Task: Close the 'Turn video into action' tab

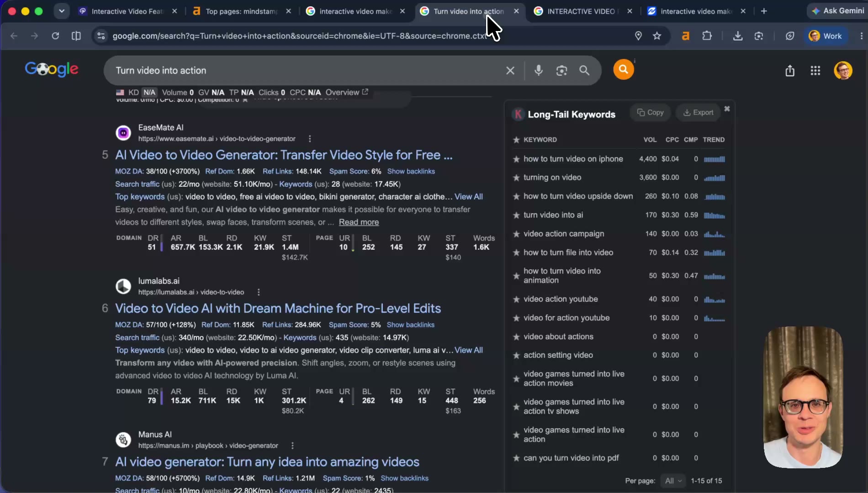Action: tap(516, 11)
